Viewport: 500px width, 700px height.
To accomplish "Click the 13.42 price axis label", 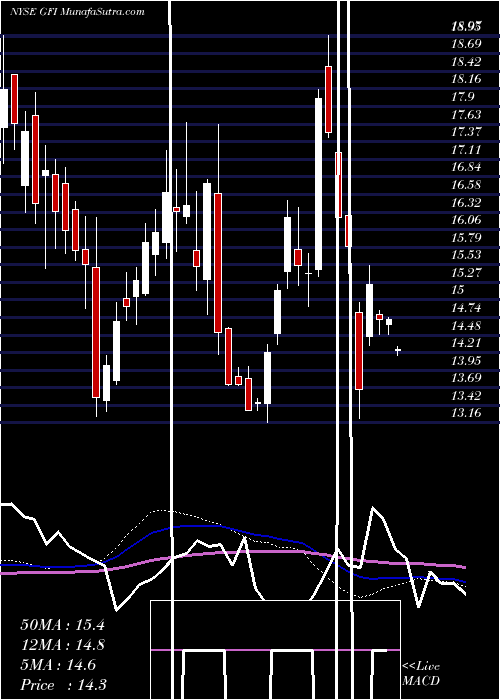I will 466,396.
